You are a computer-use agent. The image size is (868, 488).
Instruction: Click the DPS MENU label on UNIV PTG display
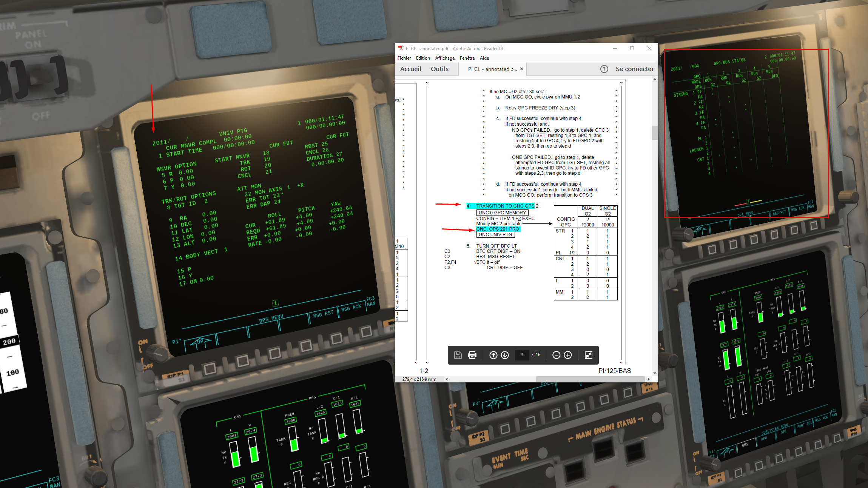pyautogui.click(x=271, y=318)
